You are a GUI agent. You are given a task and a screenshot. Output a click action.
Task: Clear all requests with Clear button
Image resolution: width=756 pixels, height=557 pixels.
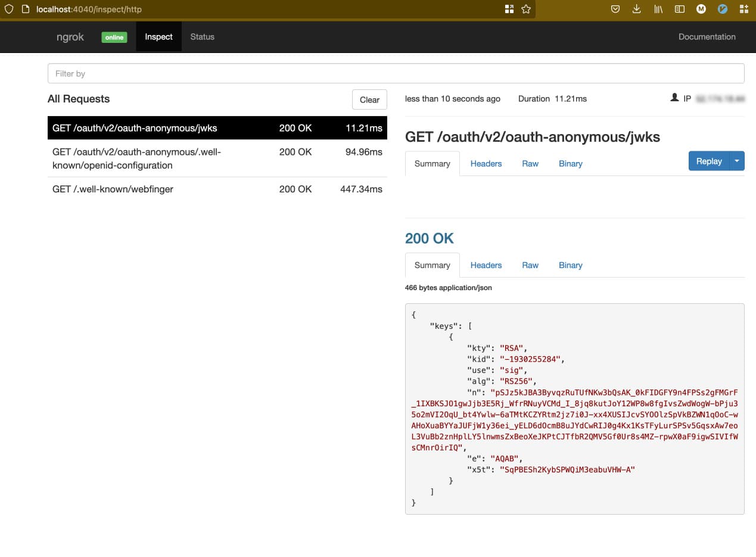click(369, 99)
